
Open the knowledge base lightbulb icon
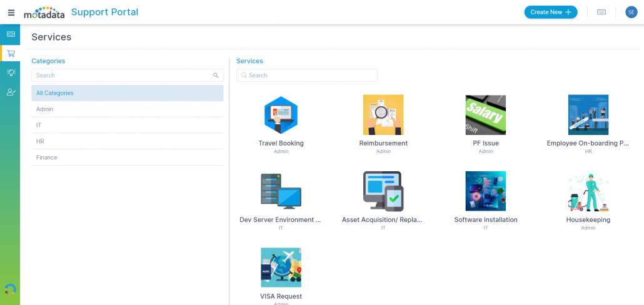(x=11, y=72)
